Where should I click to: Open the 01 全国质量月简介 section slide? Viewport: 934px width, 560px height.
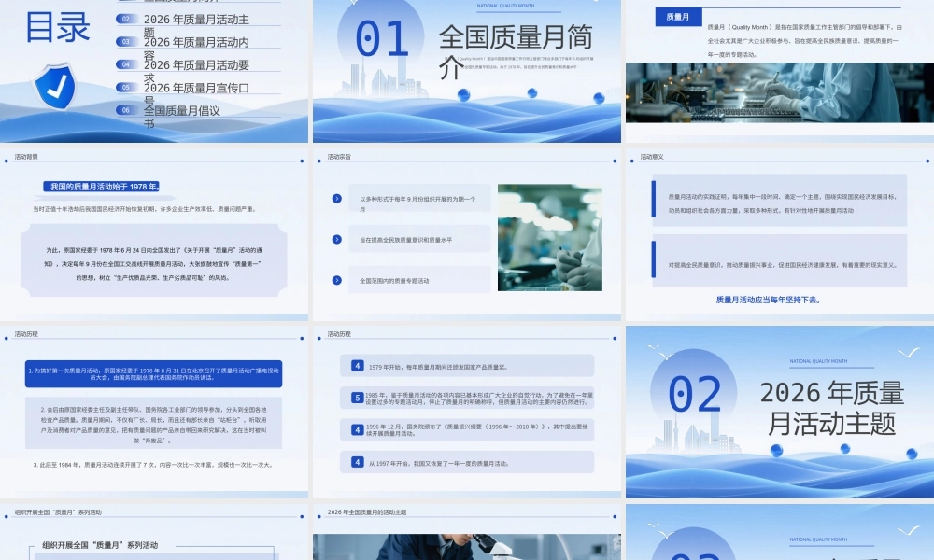click(466, 71)
